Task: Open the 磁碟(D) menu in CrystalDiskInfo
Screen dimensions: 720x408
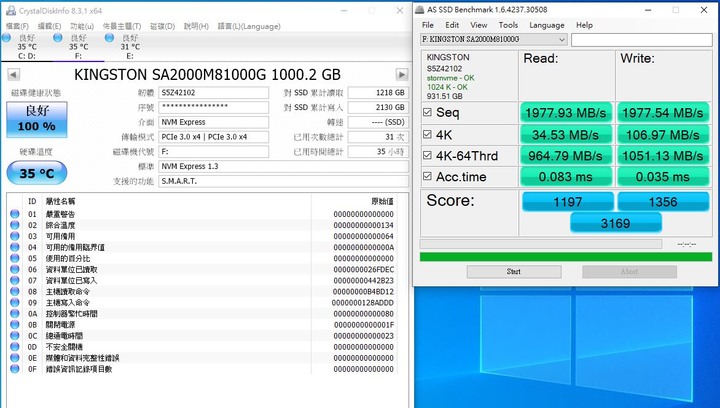Action: click(163, 26)
